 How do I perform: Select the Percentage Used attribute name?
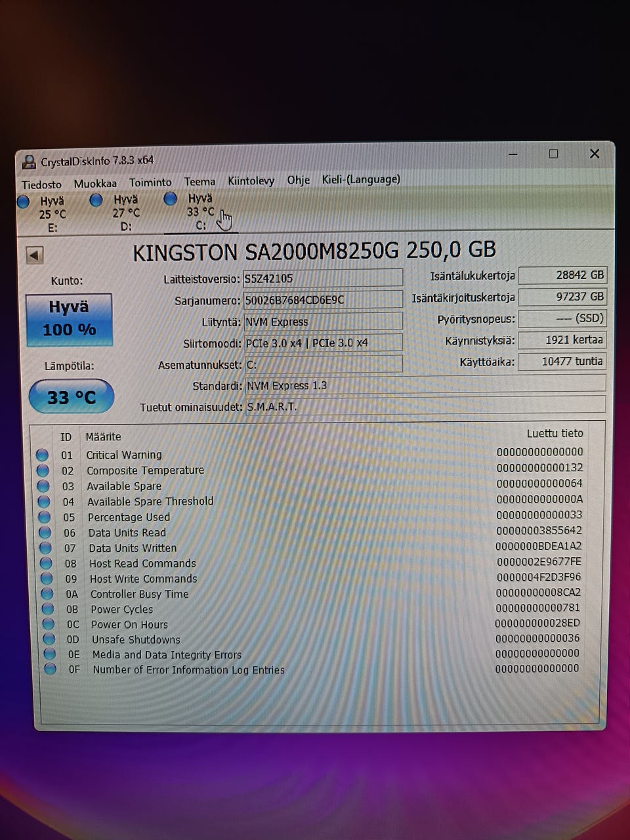click(x=129, y=517)
